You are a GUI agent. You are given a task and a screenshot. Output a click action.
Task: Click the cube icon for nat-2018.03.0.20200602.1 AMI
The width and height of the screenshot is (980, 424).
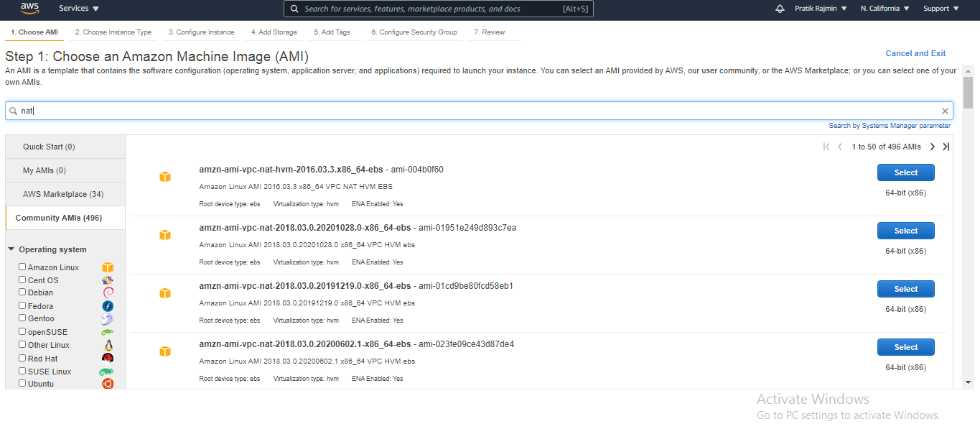165,351
